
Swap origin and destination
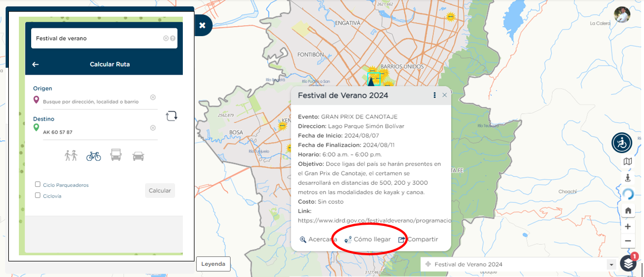pyautogui.click(x=172, y=116)
